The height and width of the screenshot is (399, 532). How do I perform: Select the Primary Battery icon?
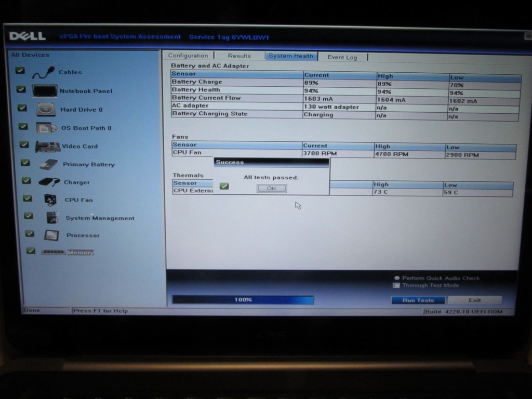click(49, 165)
